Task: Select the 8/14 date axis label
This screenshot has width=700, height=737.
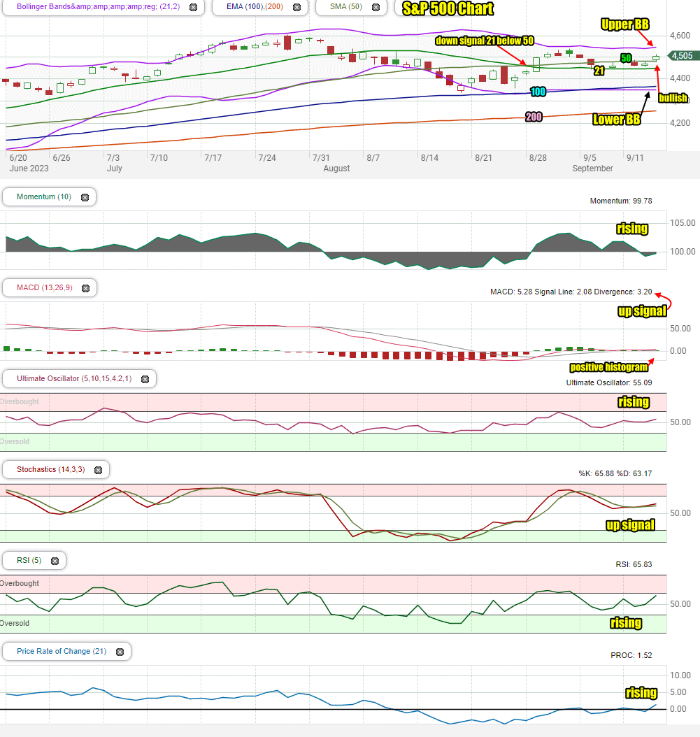Action: tap(429, 158)
